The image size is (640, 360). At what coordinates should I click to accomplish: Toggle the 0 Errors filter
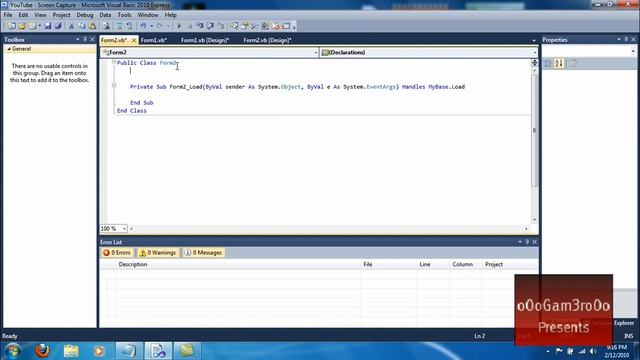click(x=117, y=253)
